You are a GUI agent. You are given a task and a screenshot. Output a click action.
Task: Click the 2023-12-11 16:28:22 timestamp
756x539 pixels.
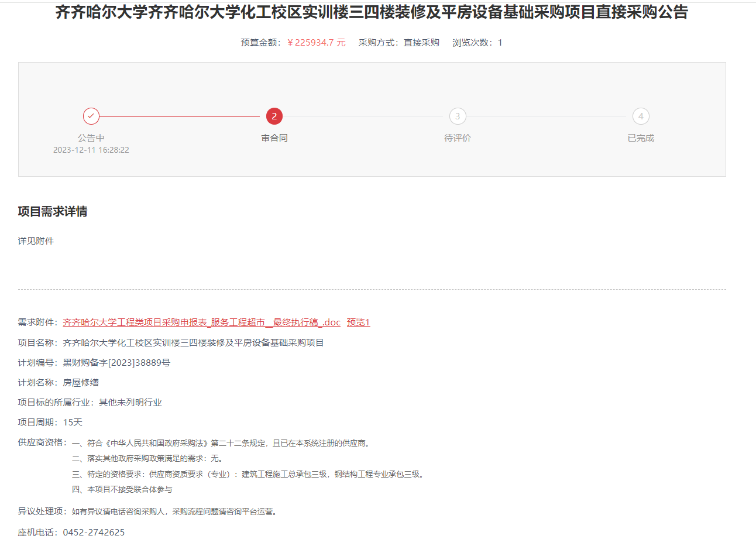91,150
